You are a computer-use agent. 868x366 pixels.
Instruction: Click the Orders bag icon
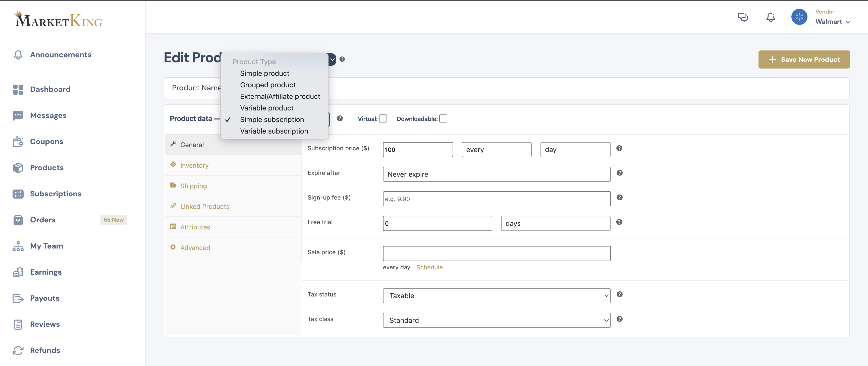(x=18, y=220)
